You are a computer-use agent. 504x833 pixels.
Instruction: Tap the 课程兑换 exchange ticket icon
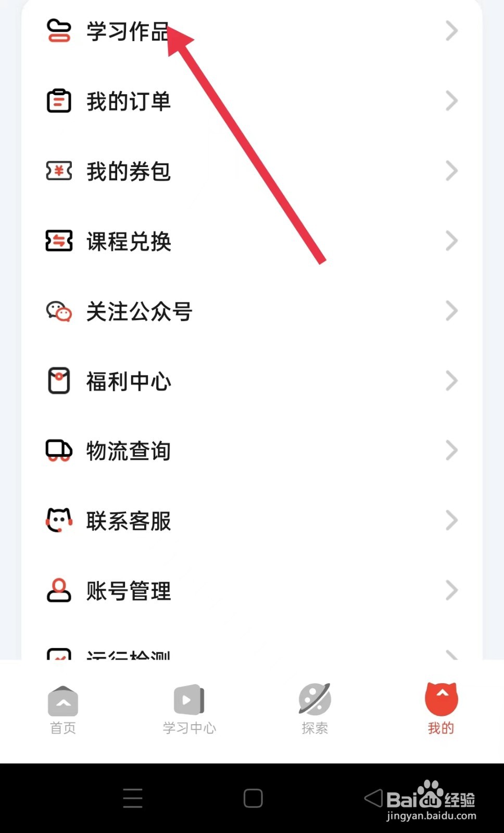click(x=59, y=241)
